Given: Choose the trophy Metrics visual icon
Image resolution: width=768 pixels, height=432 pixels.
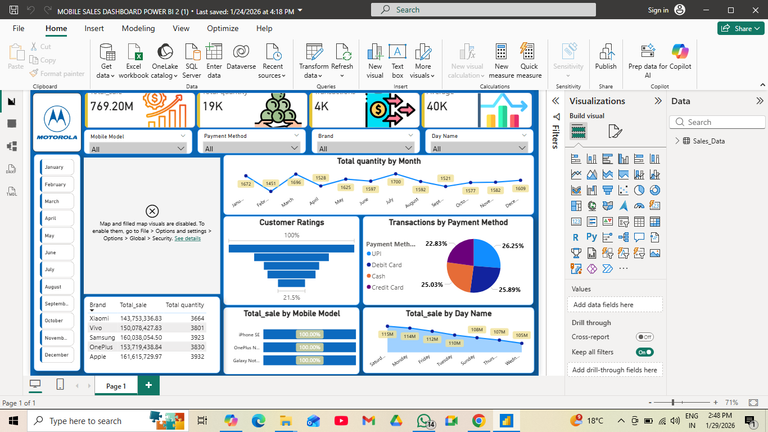Looking at the screenshot, I should (576, 253).
